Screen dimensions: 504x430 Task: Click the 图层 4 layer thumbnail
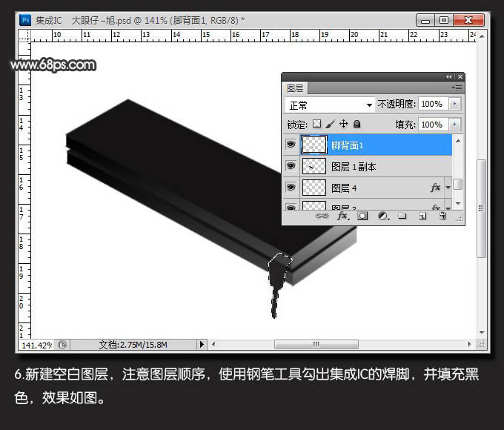314,188
